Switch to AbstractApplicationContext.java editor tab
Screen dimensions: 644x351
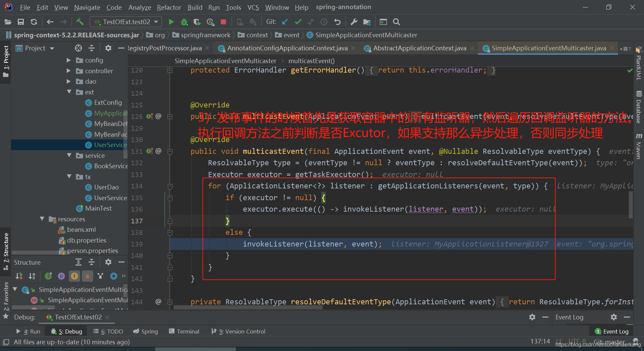pos(419,48)
